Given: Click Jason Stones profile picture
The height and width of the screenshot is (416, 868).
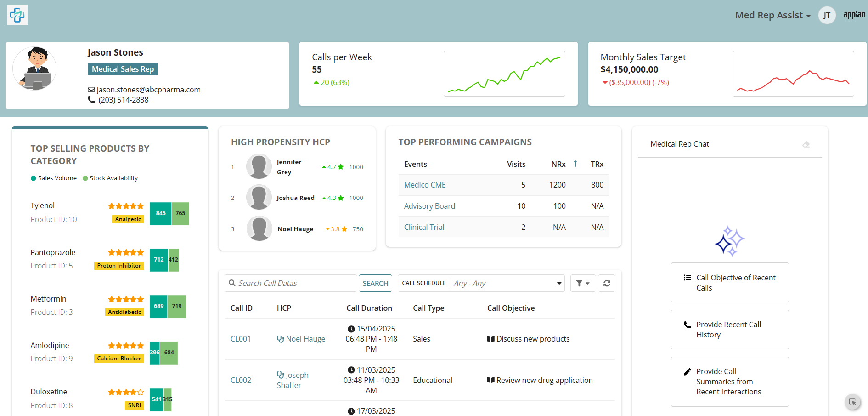Looking at the screenshot, I should [34, 68].
